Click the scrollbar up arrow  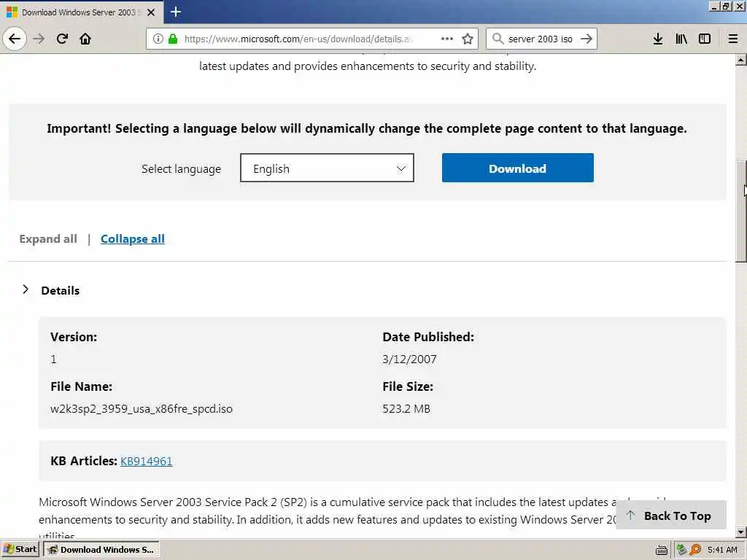(741, 60)
